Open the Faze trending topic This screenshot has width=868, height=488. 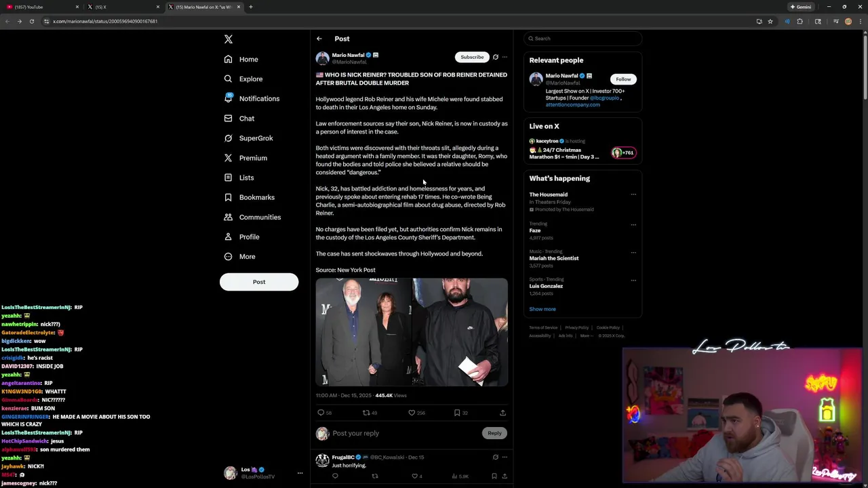[x=535, y=230]
